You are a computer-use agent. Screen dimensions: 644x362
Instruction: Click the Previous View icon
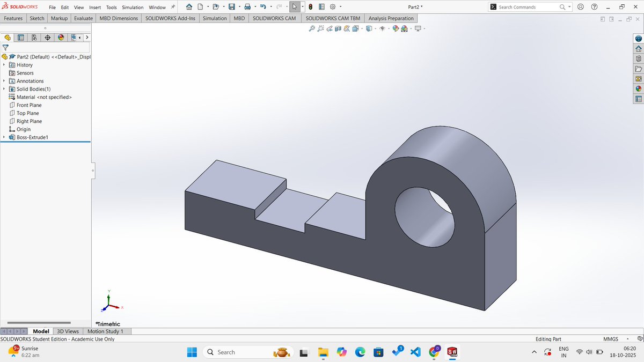pyautogui.click(x=329, y=28)
